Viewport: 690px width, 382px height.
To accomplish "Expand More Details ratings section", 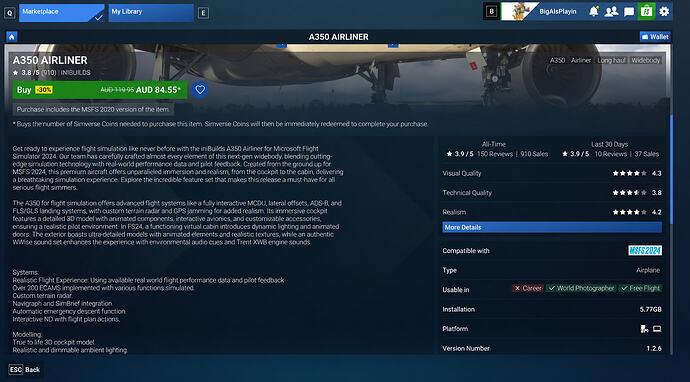I will (x=552, y=227).
